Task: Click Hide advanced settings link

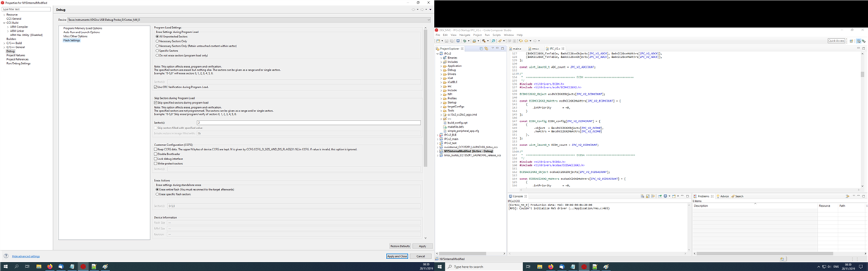Action: pos(25,256)
